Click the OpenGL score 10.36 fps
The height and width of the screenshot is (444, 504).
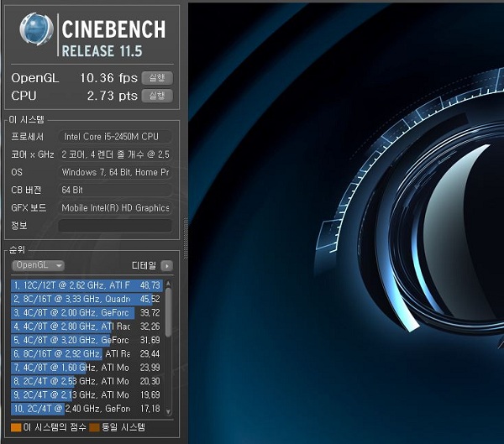point(108,78)
